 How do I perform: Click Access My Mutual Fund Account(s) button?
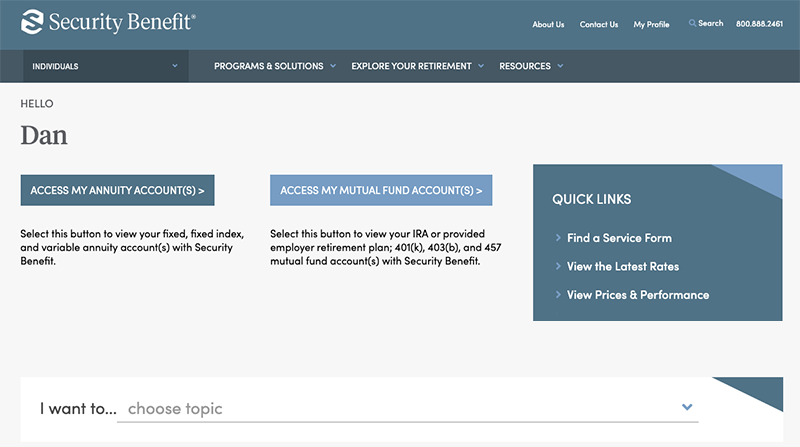pyautogui.click(x=381, y=190)
